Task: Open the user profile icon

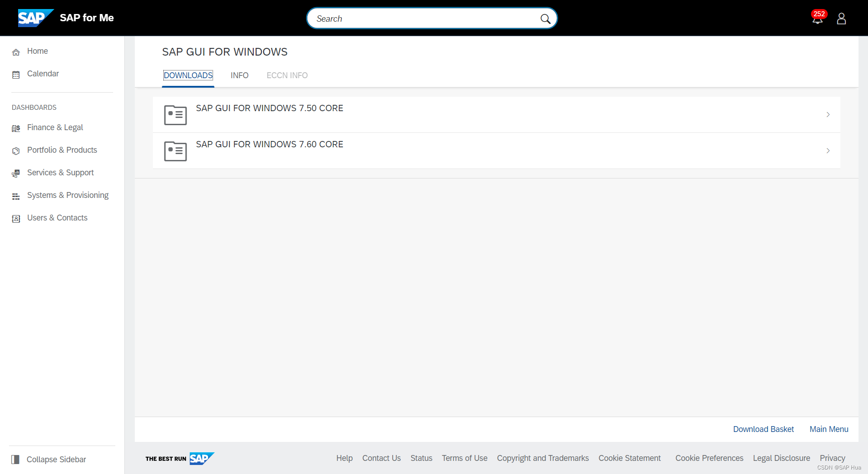Action: click(841, 19)
